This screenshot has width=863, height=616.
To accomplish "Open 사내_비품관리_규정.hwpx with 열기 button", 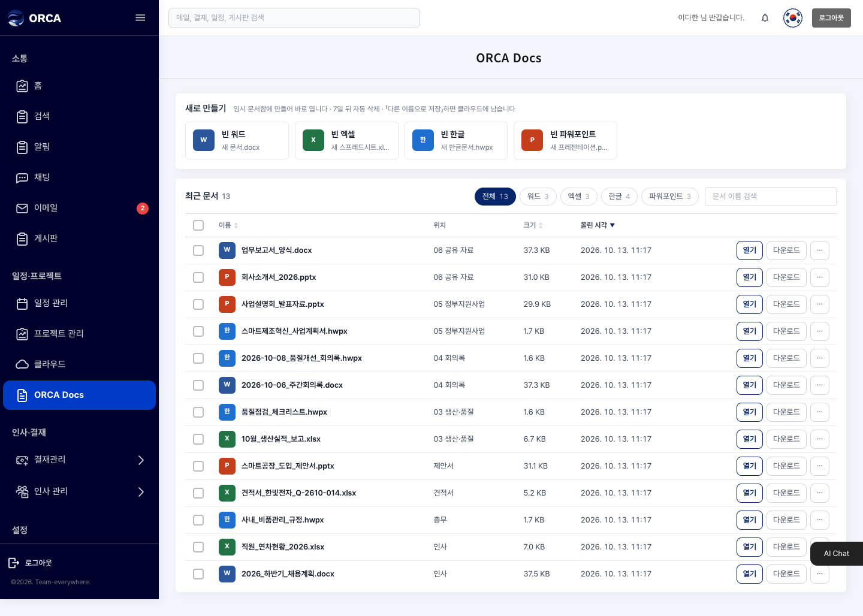I will pos(750,520).
